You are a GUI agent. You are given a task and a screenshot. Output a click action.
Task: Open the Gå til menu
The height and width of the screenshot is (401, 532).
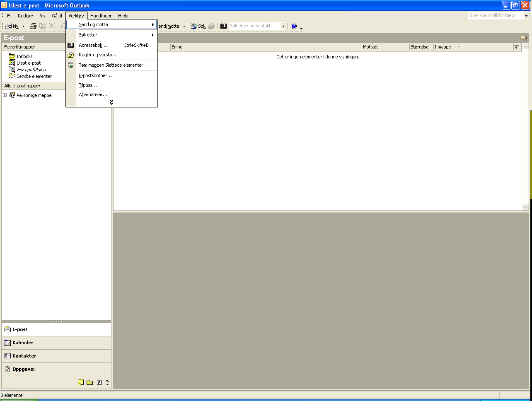point(57,16)
